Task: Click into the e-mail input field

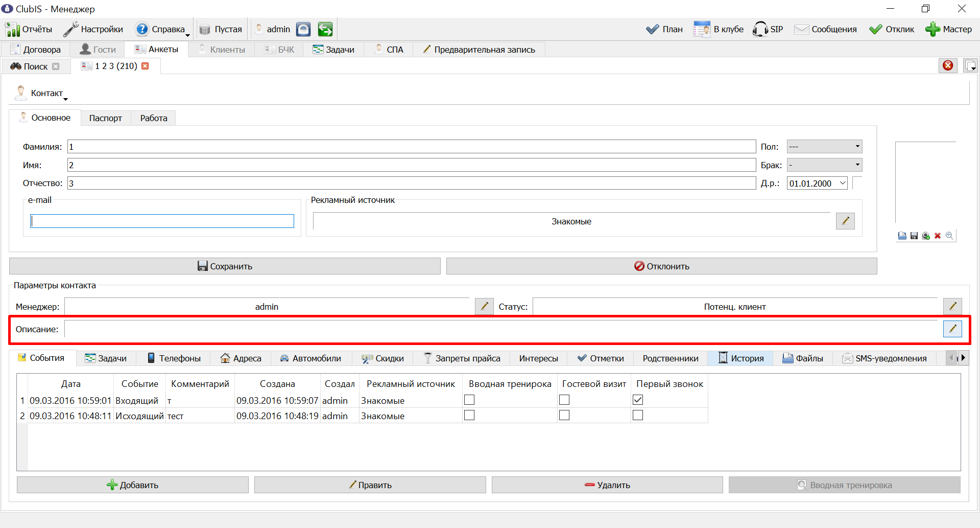Action: click(x=162, y=221)
